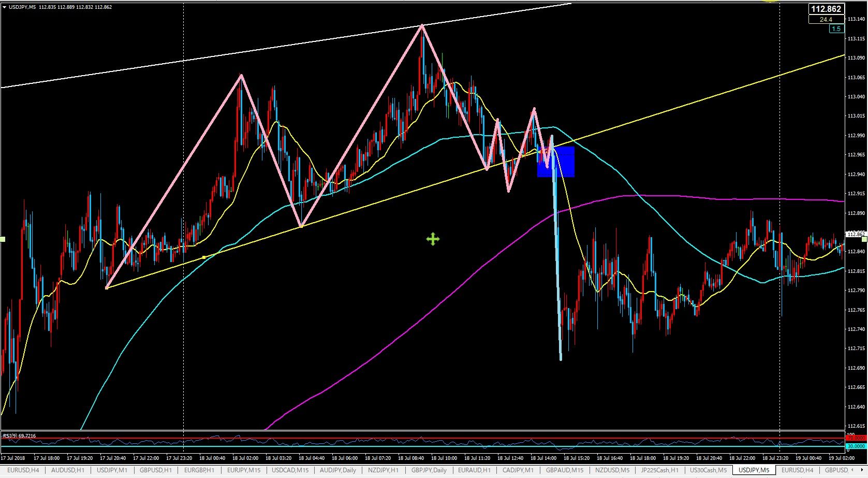The height and width of the screenshot is (478, 868).
Task: Open the AUDUSD,H1 chart tab
Action: [68, 470]
